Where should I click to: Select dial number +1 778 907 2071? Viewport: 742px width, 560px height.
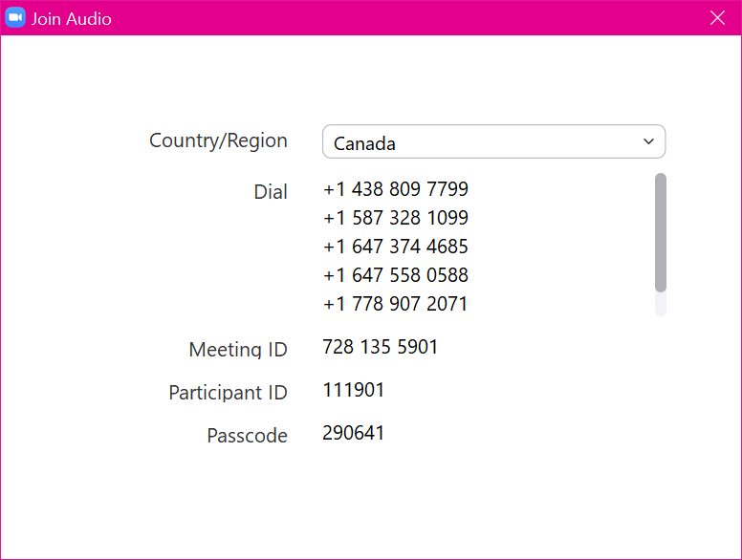396,304
